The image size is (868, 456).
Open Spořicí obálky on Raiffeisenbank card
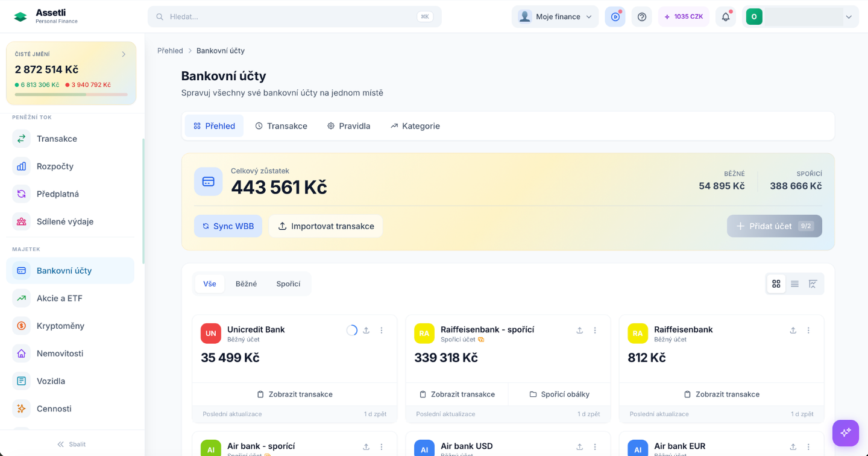point(559,394)
